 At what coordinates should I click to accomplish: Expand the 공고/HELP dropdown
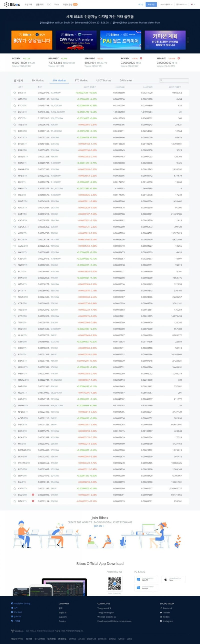point(181,4)
